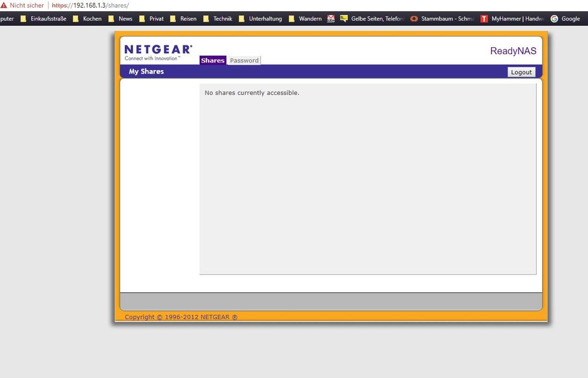Open the Unterhaltung bookmark folder
The image size is (588, 378).
(x=260, y=18)
